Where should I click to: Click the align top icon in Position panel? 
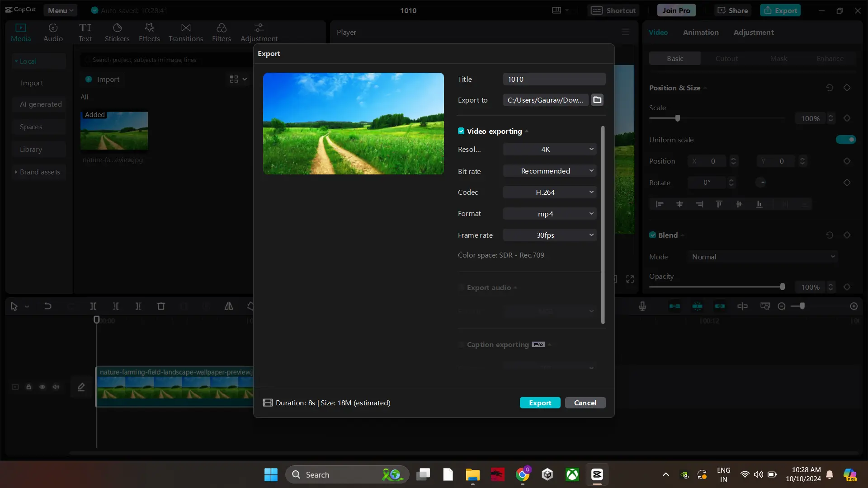click(719, 204)
